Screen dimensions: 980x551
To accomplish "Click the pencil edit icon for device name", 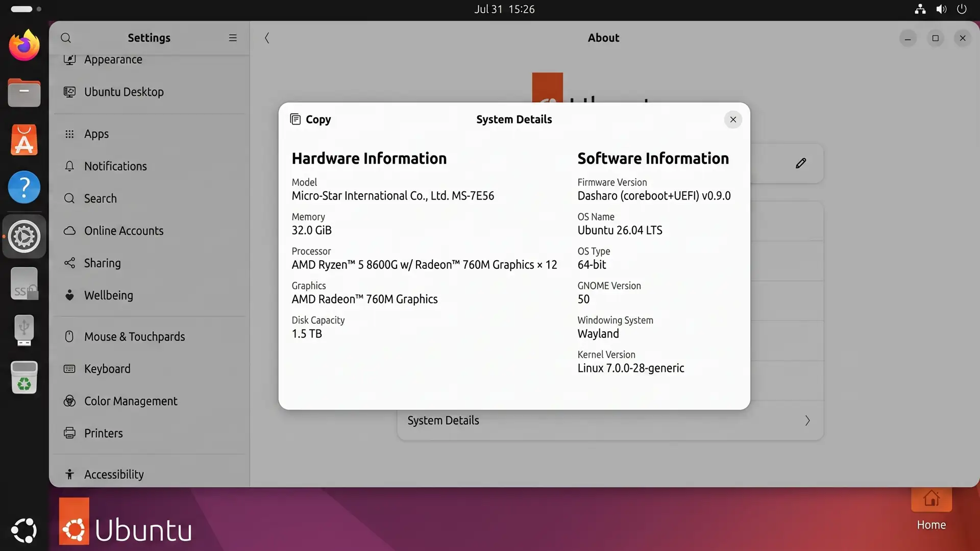I will coord(801,163).
